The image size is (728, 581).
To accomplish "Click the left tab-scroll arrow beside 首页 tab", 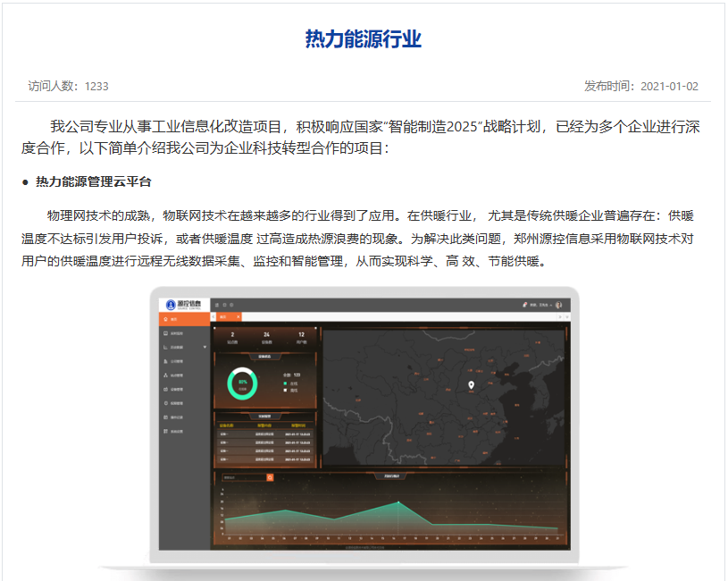I will [x=213, y=317].
